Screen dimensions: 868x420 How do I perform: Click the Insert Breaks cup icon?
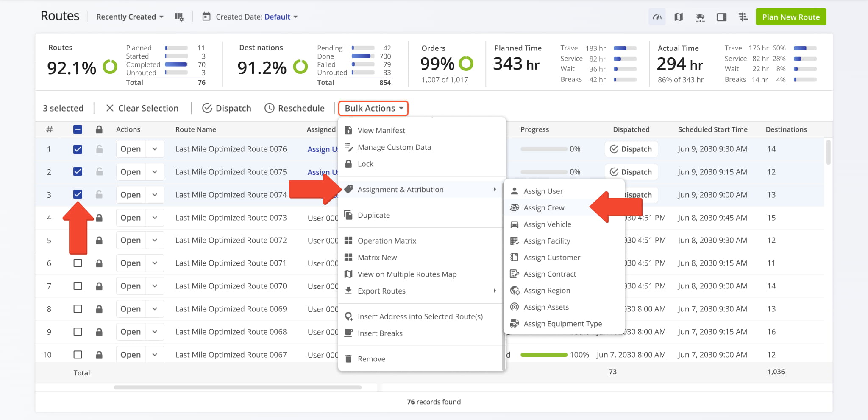348,333
